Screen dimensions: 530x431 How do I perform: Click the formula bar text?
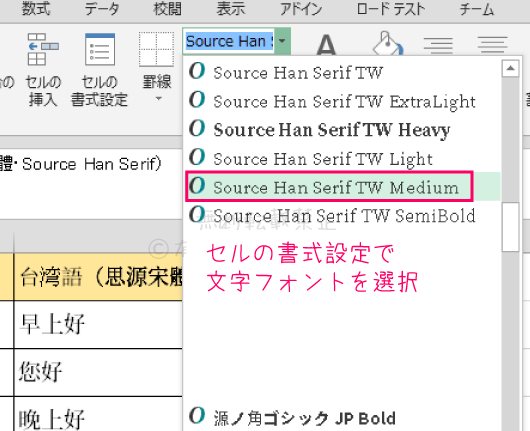pyautogui.click(x=80, y=164)
